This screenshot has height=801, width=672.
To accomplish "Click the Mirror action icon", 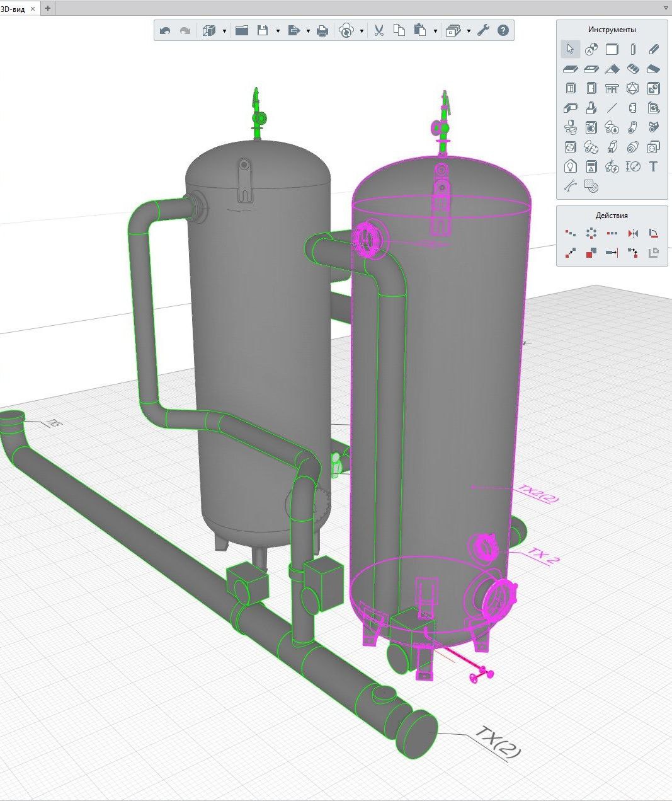I will [x=633, y=233].
